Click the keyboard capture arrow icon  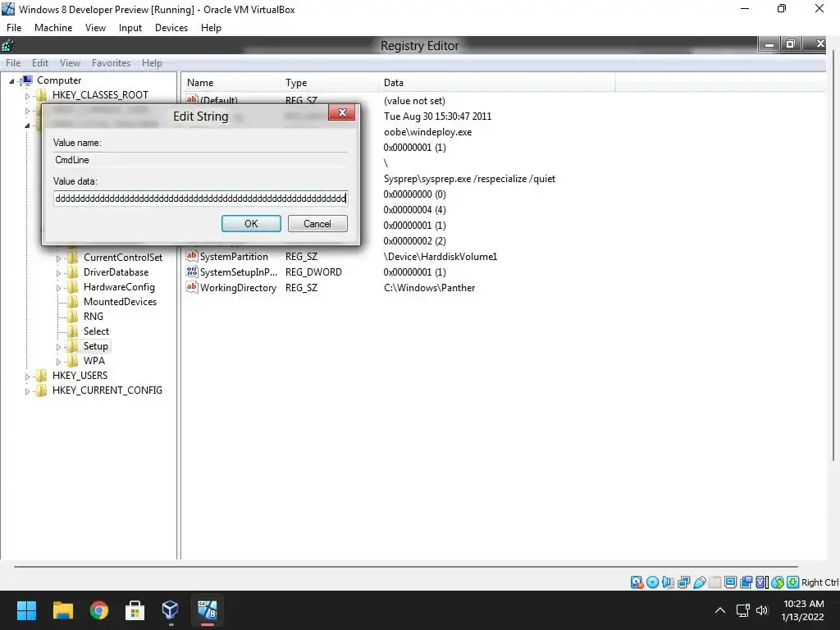(x=793, y=582)
